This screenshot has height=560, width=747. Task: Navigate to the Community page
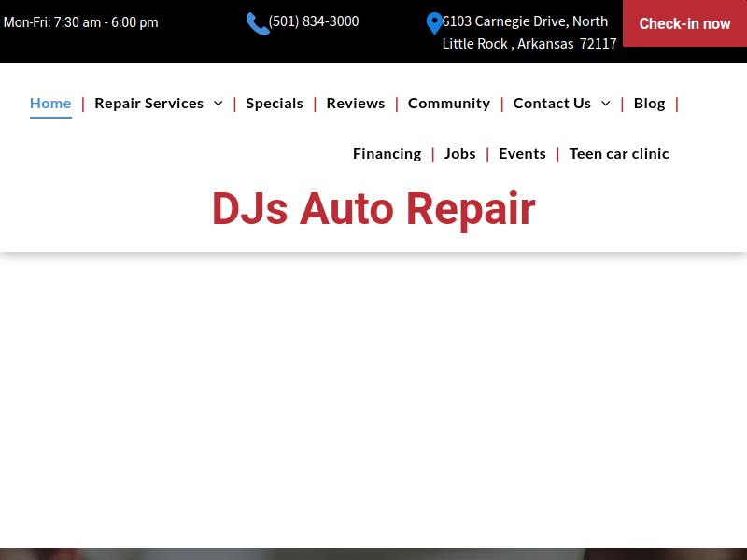click(449, 104)
